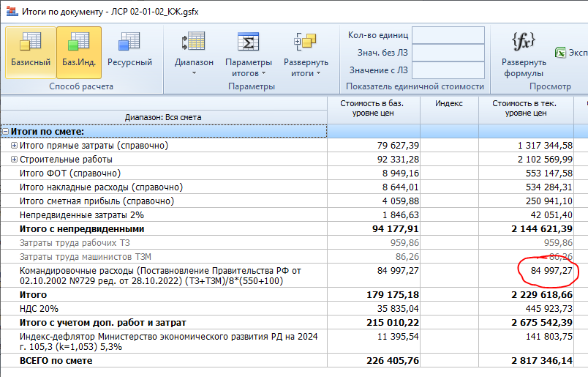Click base value 79 627,39
Viewport: 588px width, 377px height.
click(x=398, y=146)
